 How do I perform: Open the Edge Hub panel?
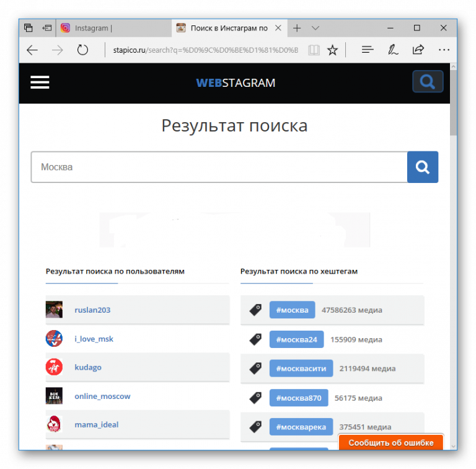tap(368, 50)
